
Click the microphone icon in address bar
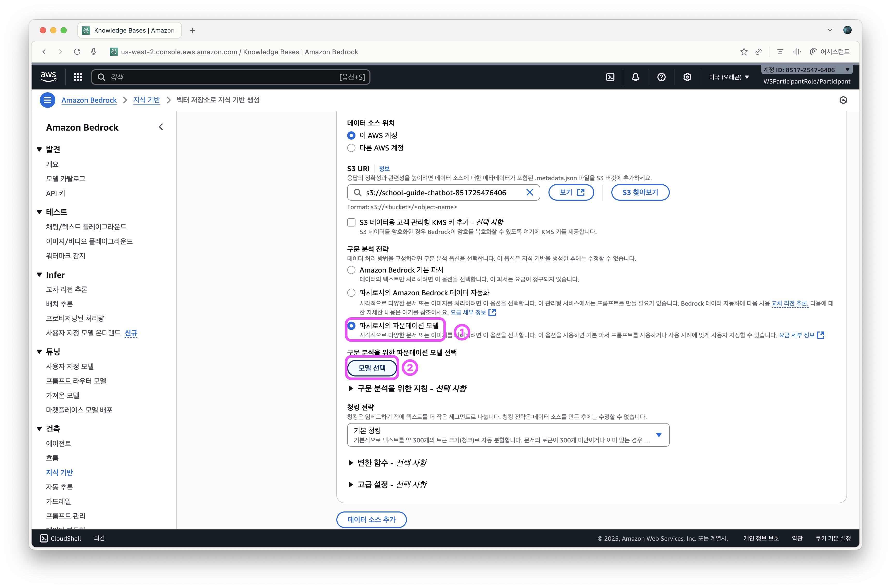point(94,52)
